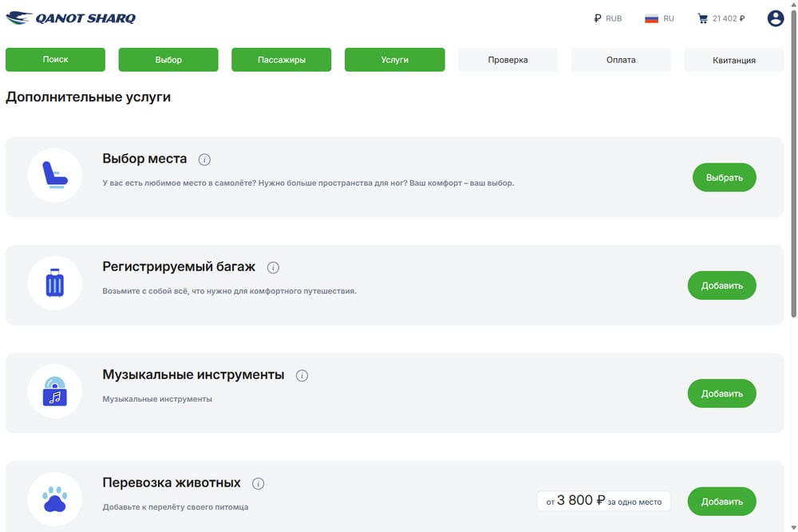Show info for Музыкальные инструменты
This screenshot has width=798, height=532.
[302, 376]
